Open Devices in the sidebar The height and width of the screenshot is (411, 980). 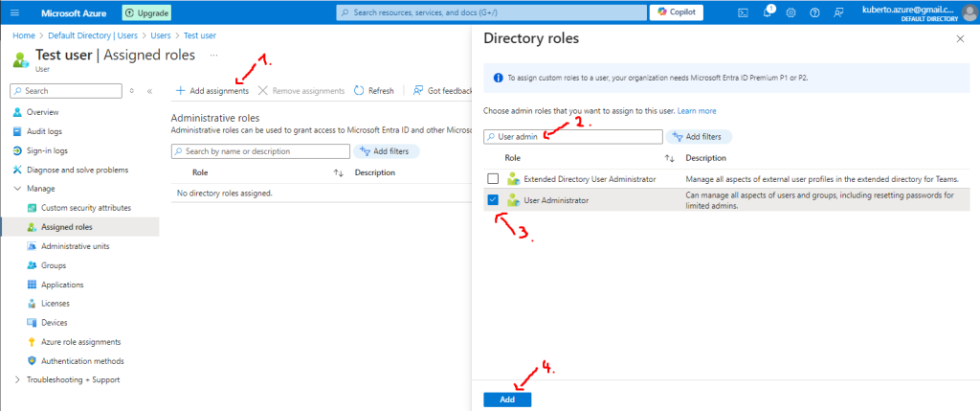click(54, 323)
